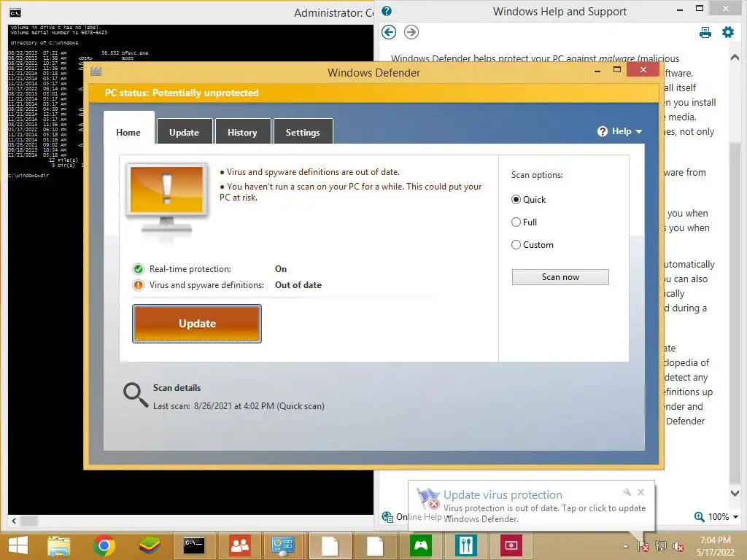Maximize the Windows Defender window
747x560 pixels.
617,70
